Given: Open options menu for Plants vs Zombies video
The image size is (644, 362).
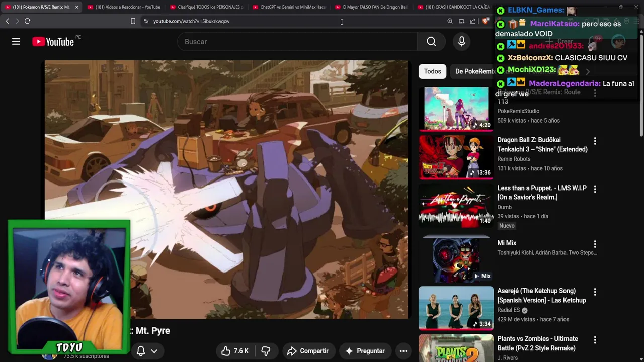Looking at the screenshot, I should tap(595, 340).
